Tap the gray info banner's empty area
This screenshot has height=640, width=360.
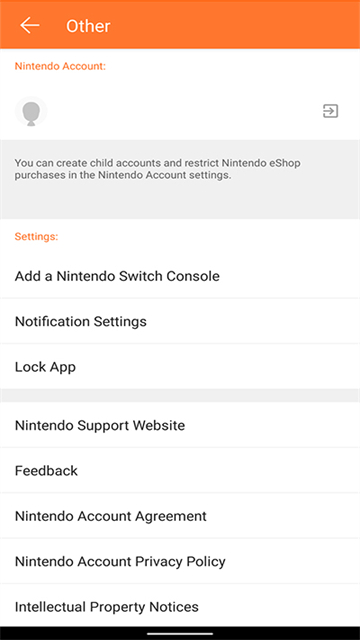point(180,201)
